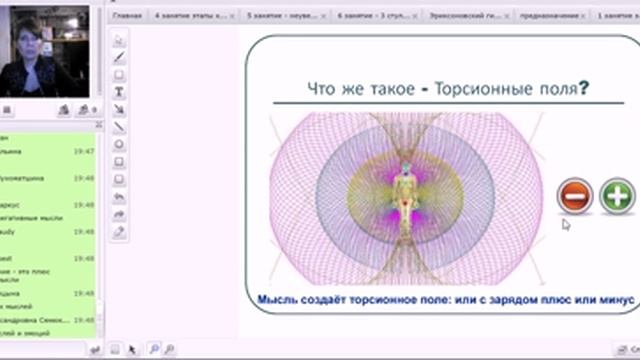
Task: Open the Главная tab
Action: click(127, 16)
